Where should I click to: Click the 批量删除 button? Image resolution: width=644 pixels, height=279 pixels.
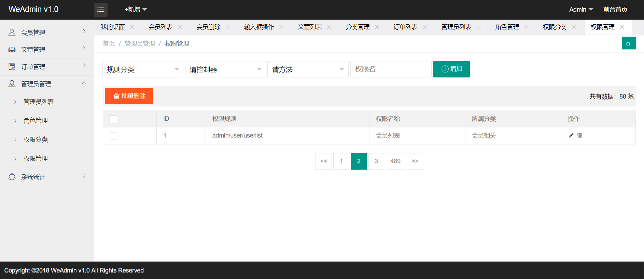tap(129, 96)
